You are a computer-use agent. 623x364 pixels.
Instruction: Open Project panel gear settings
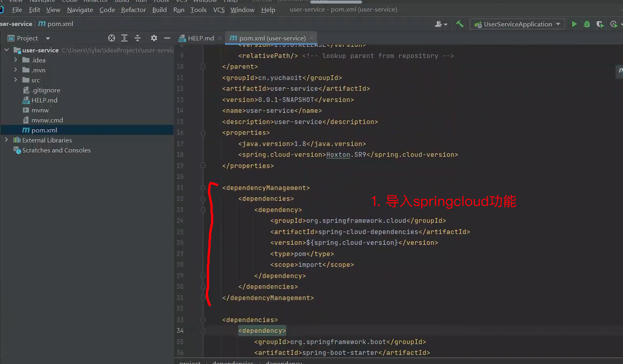click(x=154, y=38)
